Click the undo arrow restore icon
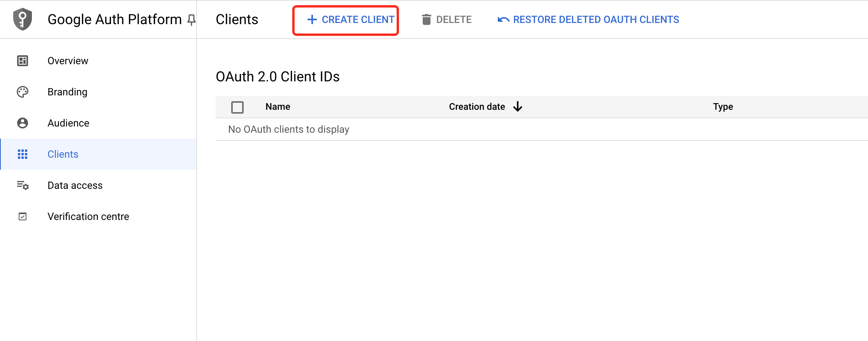 coord(503,19)
